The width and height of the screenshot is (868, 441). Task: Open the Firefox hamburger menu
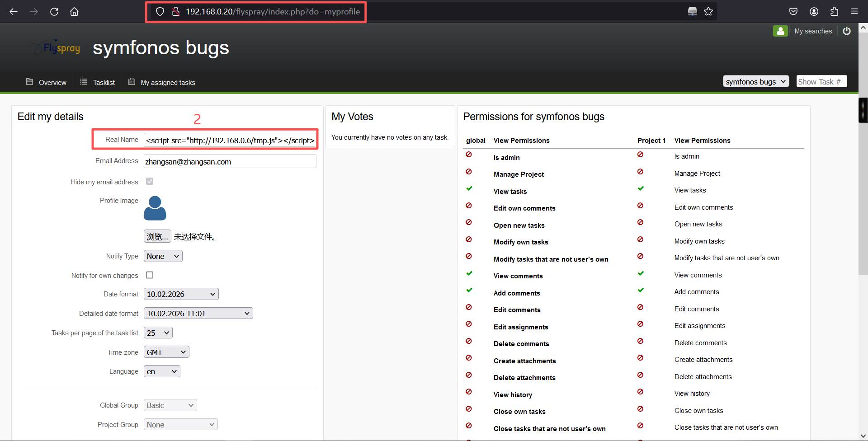[x=854, y=12]
